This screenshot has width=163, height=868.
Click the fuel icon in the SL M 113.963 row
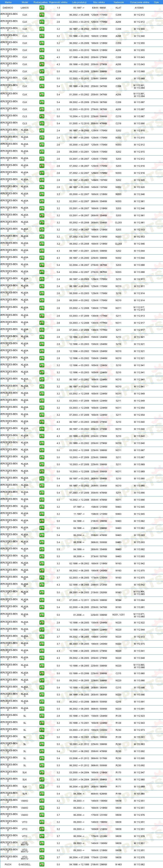[41, 744]
